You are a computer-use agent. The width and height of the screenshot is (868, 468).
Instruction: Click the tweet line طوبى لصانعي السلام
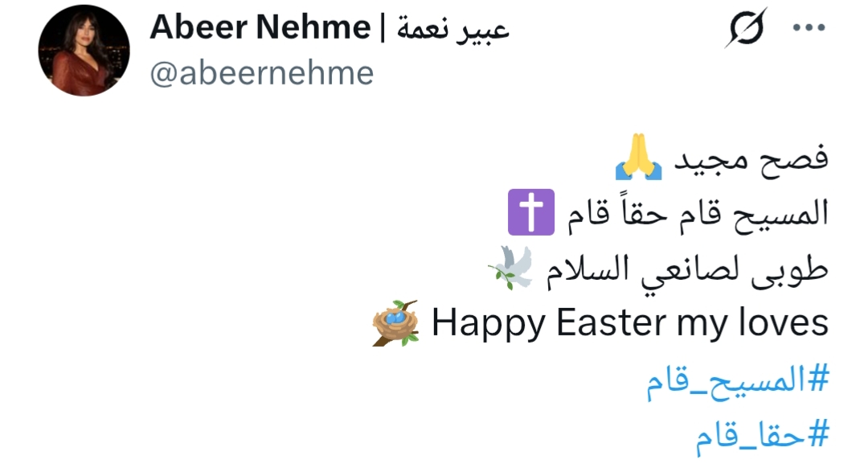click(x=681, y=269)
